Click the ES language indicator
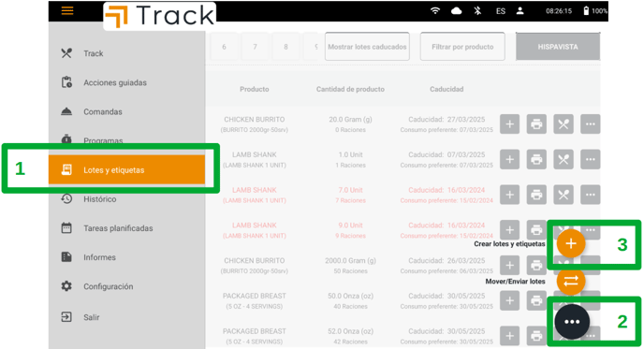644x349 pixels. pos(500,11)
